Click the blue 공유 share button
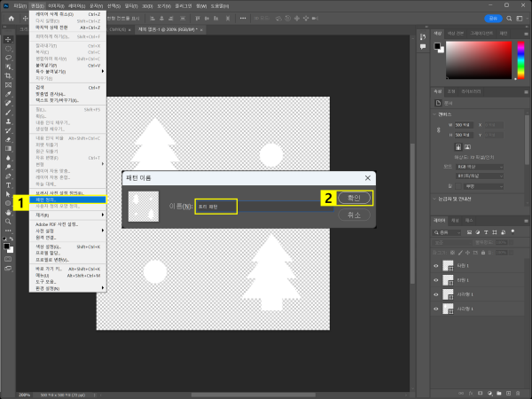The width and height of the screenshot is (532, 399). click(493, 19)
